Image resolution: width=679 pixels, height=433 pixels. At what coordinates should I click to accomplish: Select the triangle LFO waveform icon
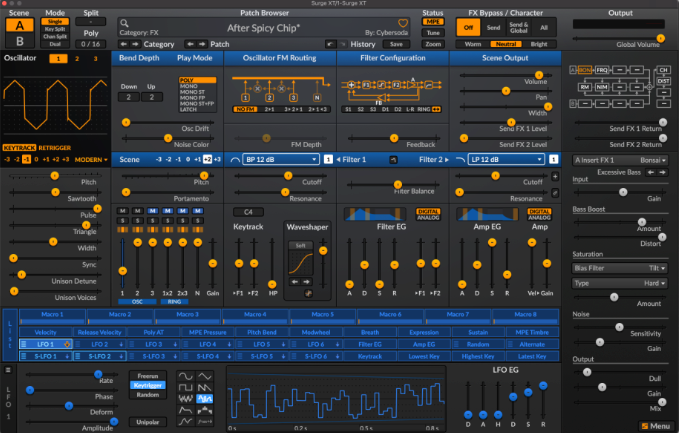coord(204,376)
